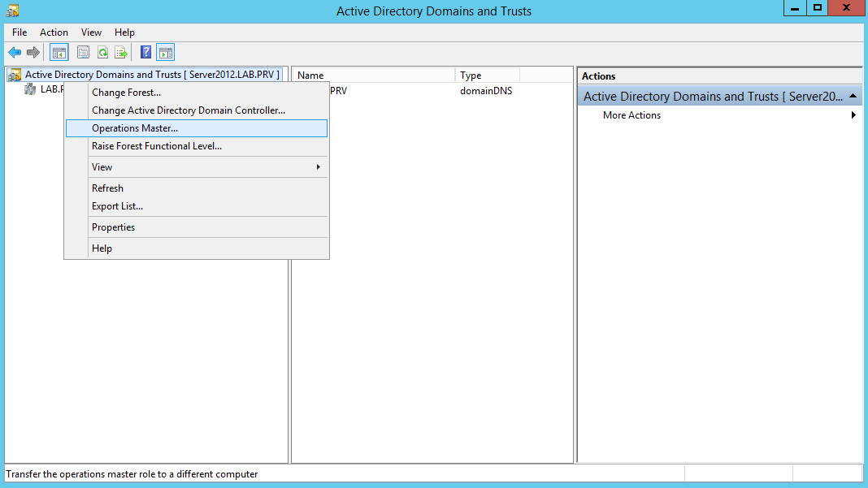
Task: Collapse the Actions pane section header arrow
Action: (853, 97)
